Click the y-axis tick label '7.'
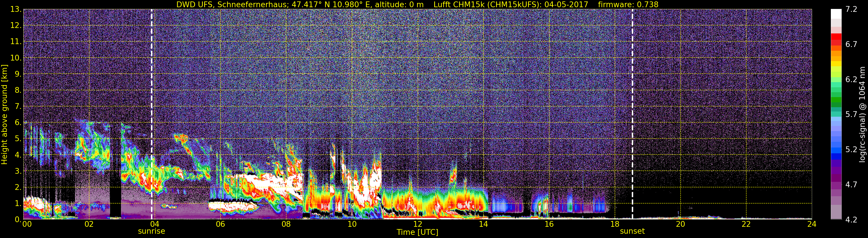This screenshot has height=238, width=868. 18,107
